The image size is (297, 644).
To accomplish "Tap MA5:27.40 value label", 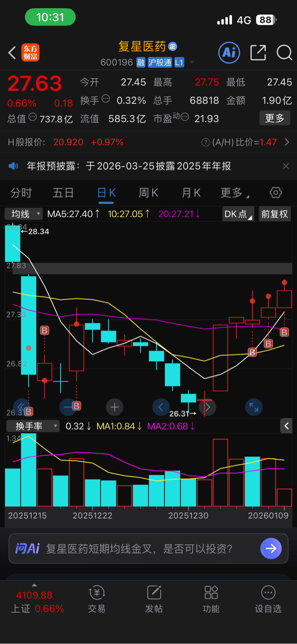I will pyautogui.click(x=73, y=214).
